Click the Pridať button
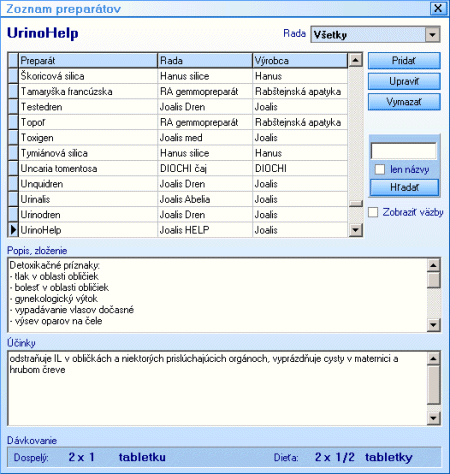 (404, 61)
